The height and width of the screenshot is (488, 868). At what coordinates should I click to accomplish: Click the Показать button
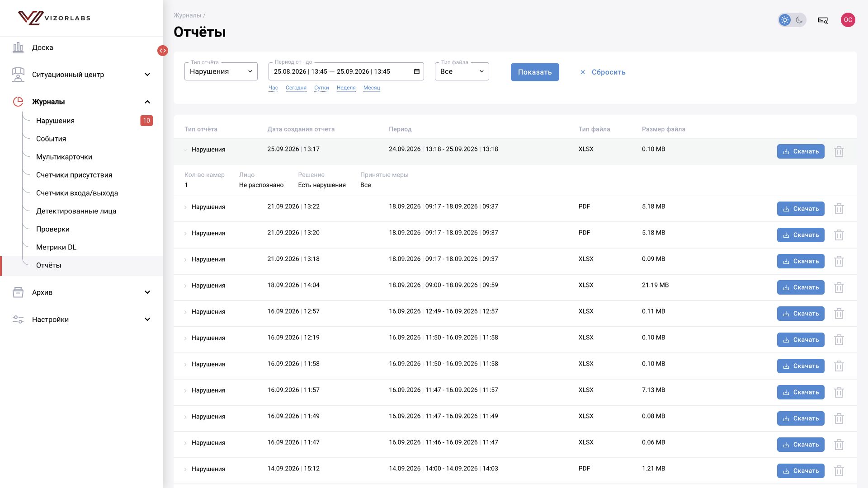(535, 72)
